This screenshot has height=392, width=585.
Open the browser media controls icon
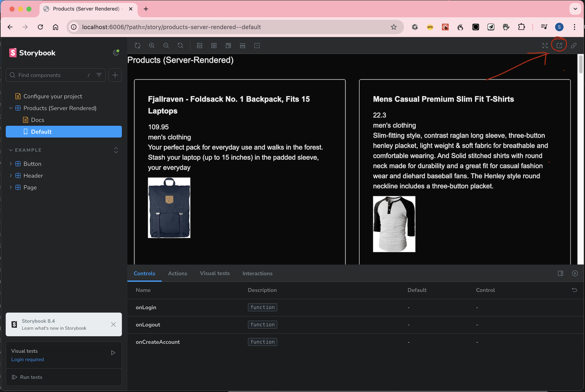[x=544, y=27]
